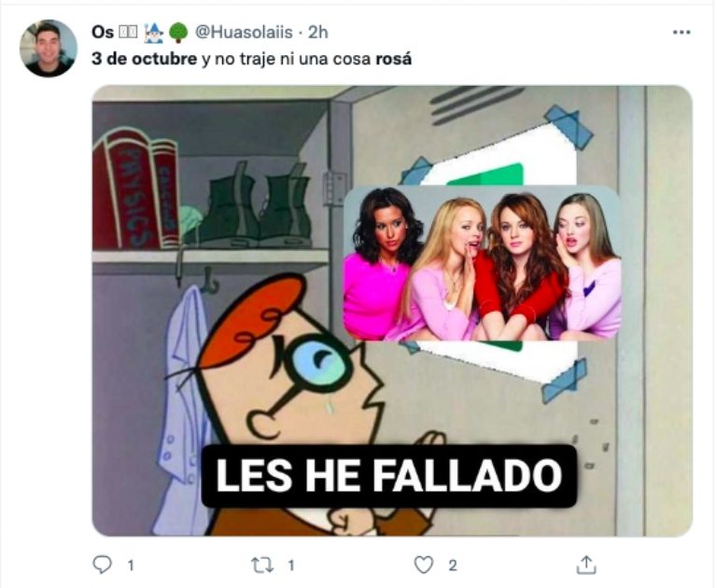Select the bold word 'rosá' in tweet
Viewport: 717px width, 588px height.
(x=393, y=59)
